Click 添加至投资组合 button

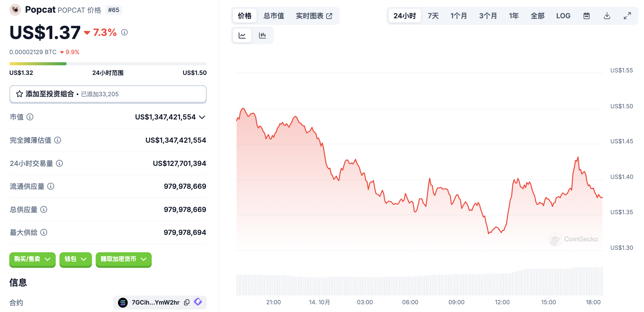tap(108, 94)
